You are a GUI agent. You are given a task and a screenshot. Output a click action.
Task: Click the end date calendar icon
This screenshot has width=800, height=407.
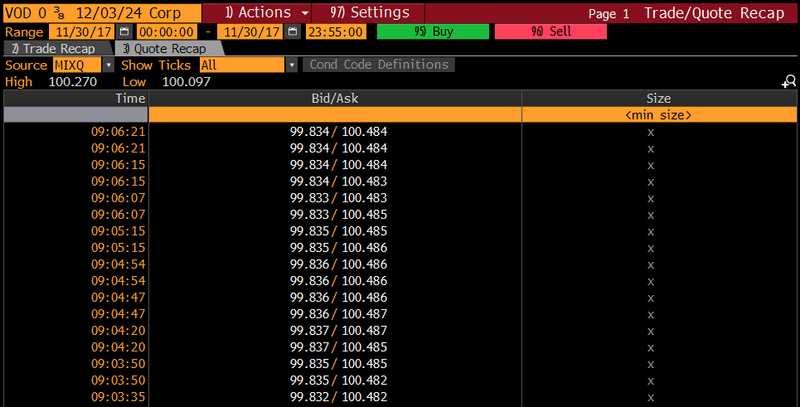pos(292,31)
